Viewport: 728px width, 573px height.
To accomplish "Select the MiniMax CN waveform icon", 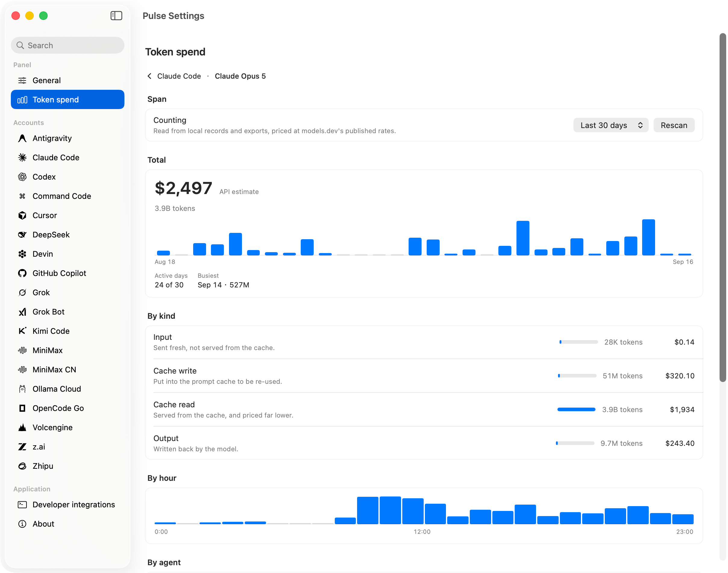I will click(22, 370).
